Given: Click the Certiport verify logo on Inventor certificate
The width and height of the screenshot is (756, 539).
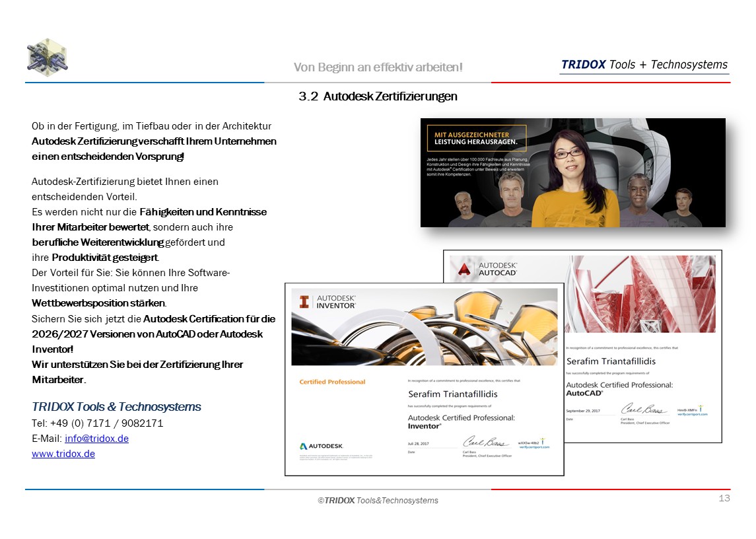Looking at the screenshot, I should (x=533, y=443).
